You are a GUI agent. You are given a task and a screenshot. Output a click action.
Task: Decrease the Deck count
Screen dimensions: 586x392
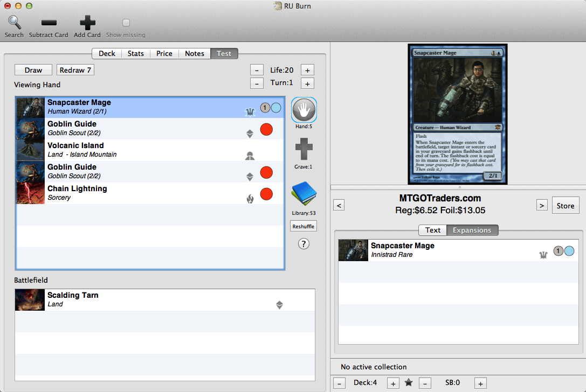339,383
